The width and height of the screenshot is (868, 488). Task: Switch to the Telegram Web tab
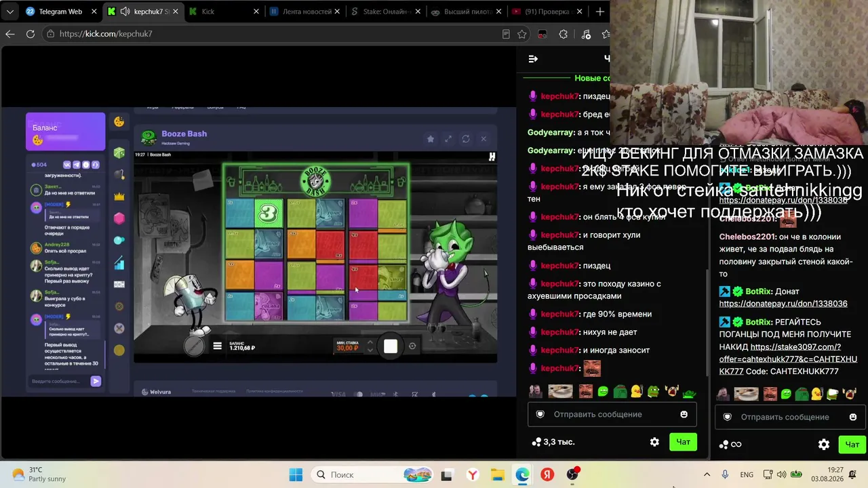(x=61, y=12)
